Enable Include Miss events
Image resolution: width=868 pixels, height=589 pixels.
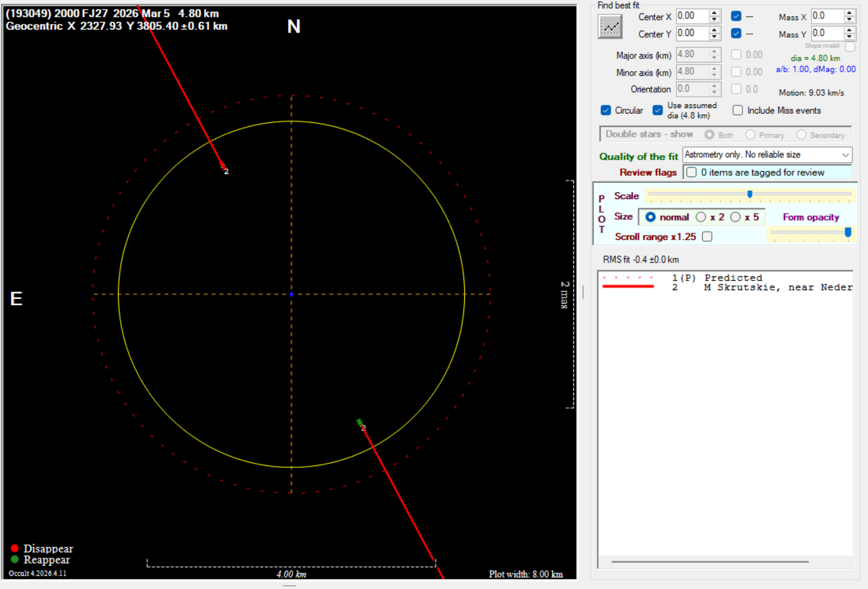[x=738, y=111]
